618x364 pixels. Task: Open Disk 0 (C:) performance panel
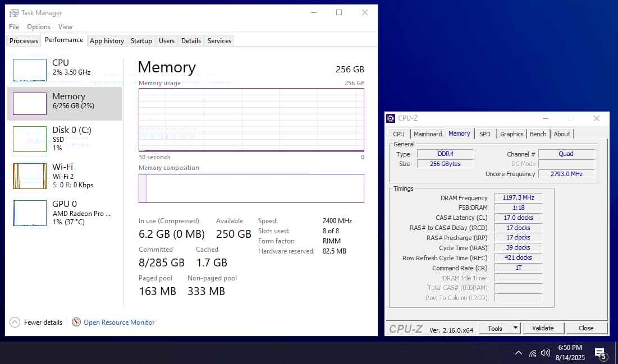click(x=30, y=139)
